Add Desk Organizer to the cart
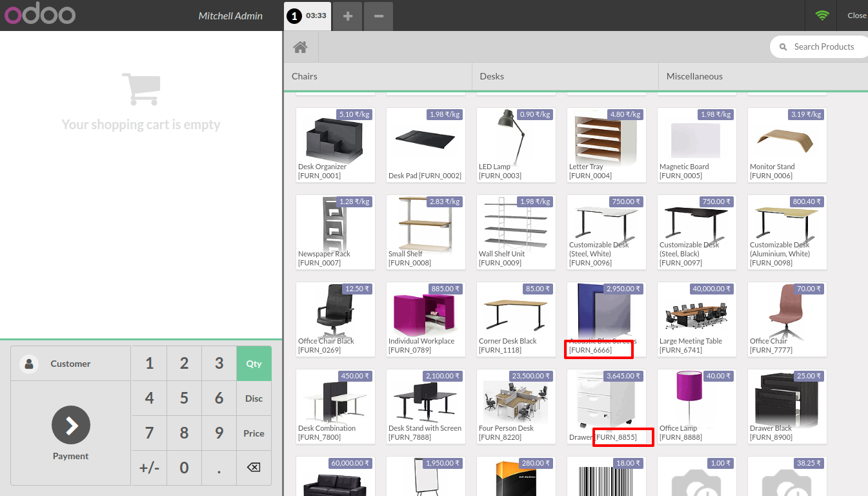The width and height of the screenshot is (868, 496). (336, 145)
